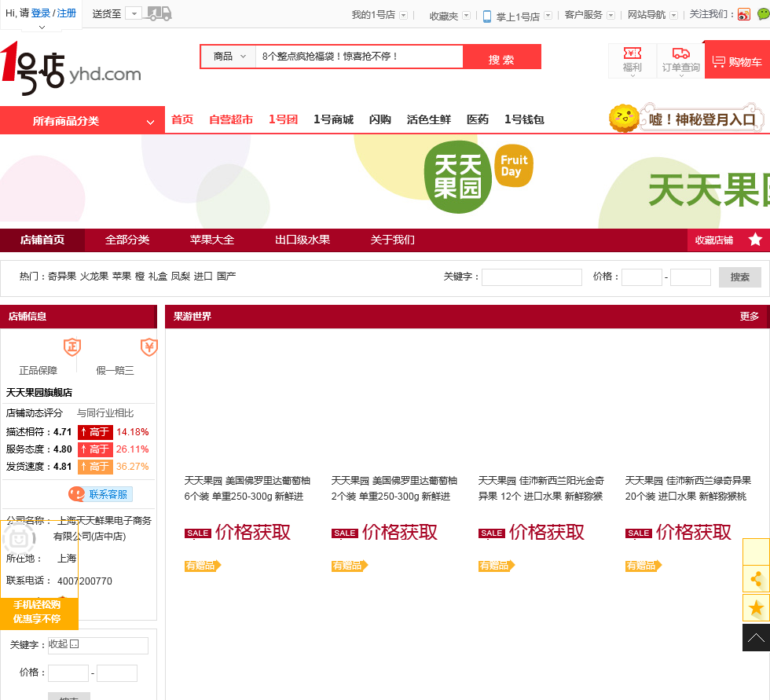Click the orange star favorite icon in sidebar
Image resolution: width=770 pixels, height=700 pixels.
pyautogui.click(x=756, y=608)
